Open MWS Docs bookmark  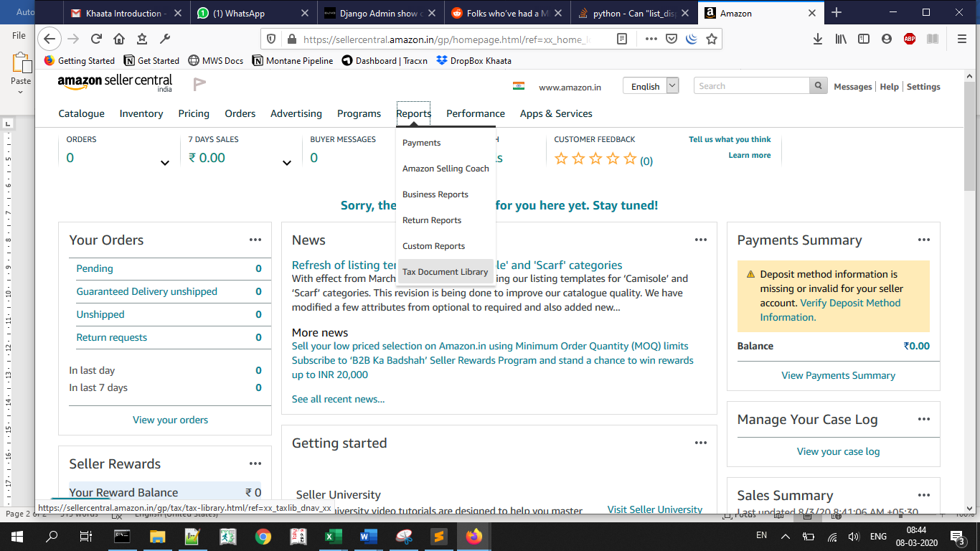(x=215, y=61)
